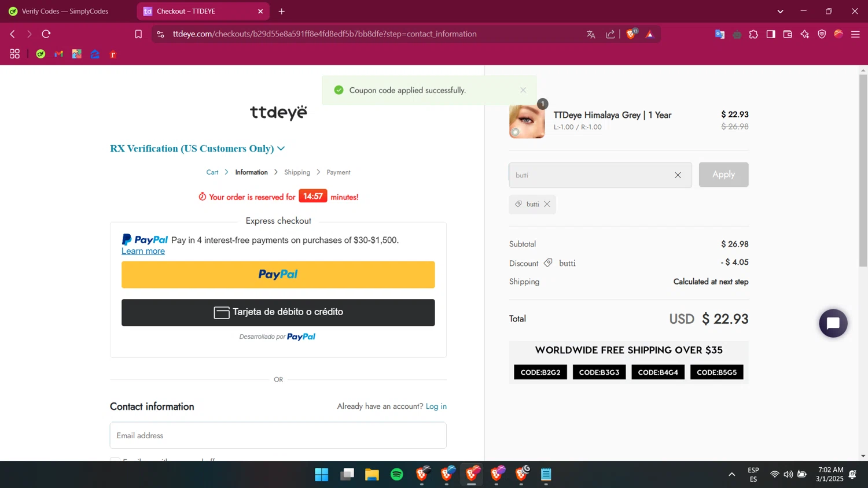Remove the applied butti coupon tag
868x488 pixels.
pyautogui.click(x=547, y=204)
